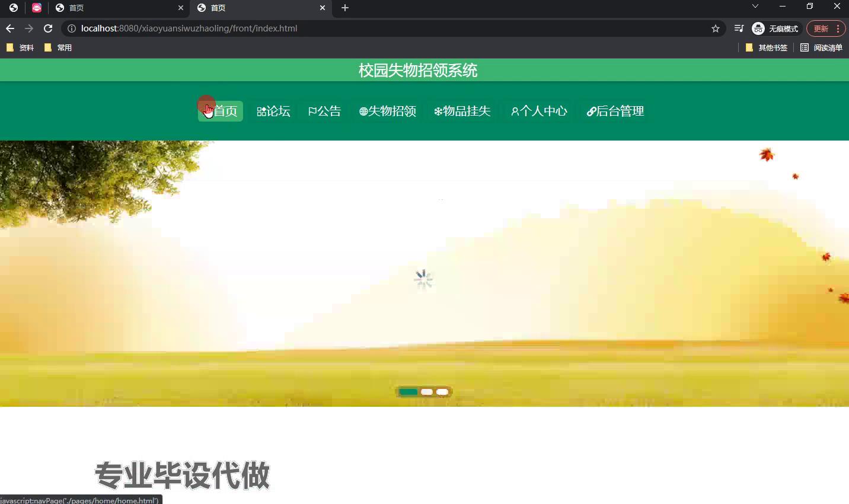
Task: Select the first carousel indicator dot
Action: tap(408, 392)
